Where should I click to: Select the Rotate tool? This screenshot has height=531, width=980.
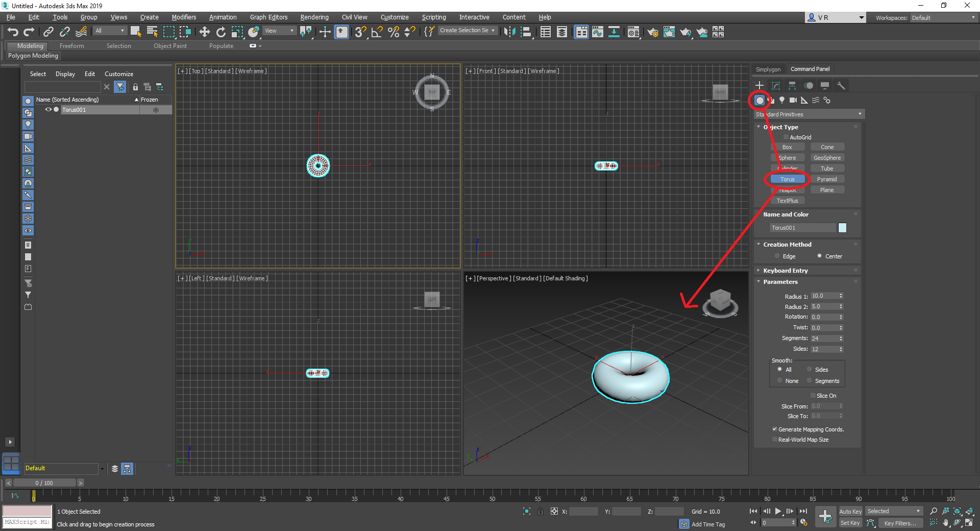220,32
